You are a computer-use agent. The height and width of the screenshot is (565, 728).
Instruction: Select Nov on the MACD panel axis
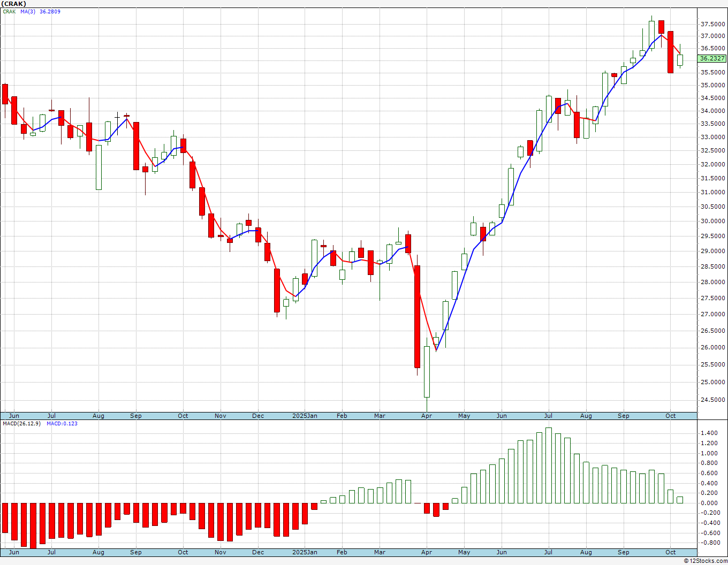tap(220, 552)
